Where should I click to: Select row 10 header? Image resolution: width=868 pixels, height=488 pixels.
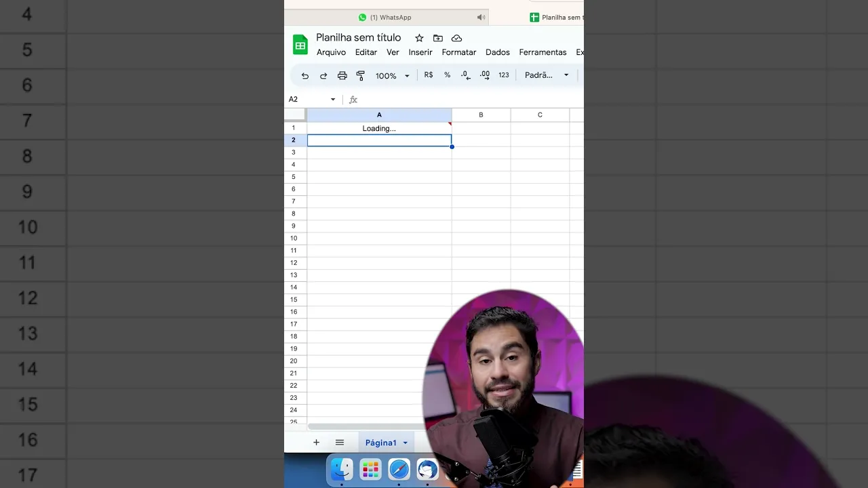[295, 239]
